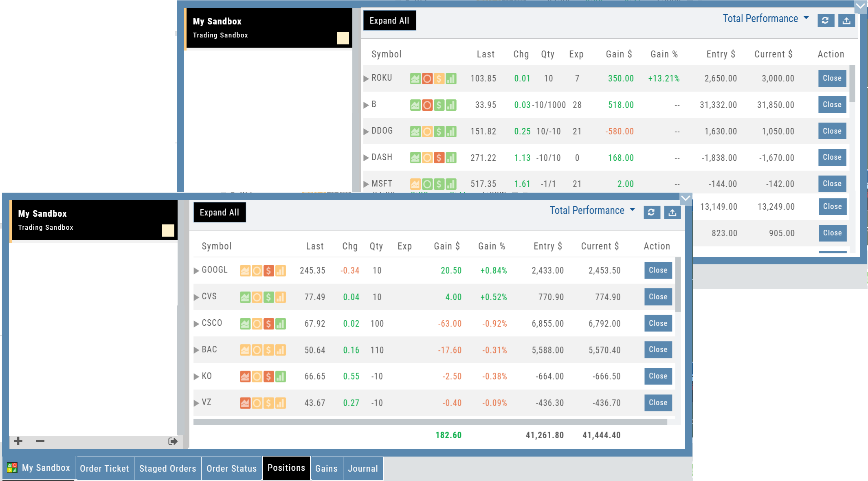
Task: Click the bar graph icon for KO
Action: tap(280, 377)
